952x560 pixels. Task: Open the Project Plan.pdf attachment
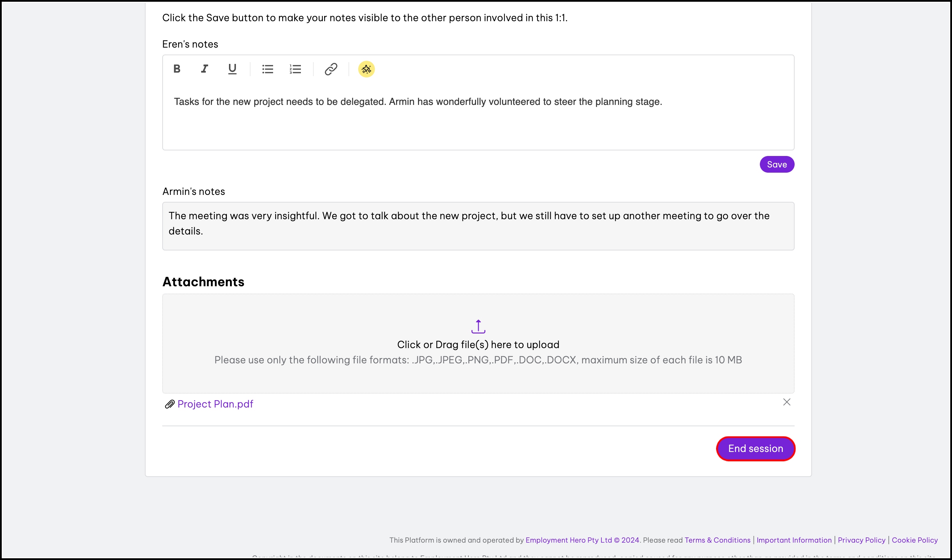pos(215,404)
